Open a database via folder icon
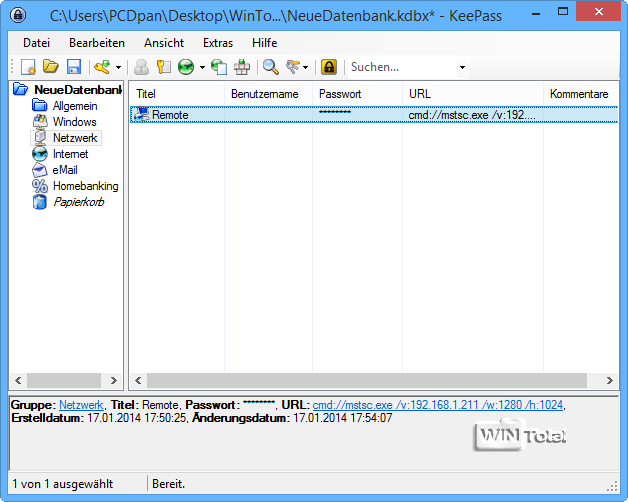 (x=51, y=67)
